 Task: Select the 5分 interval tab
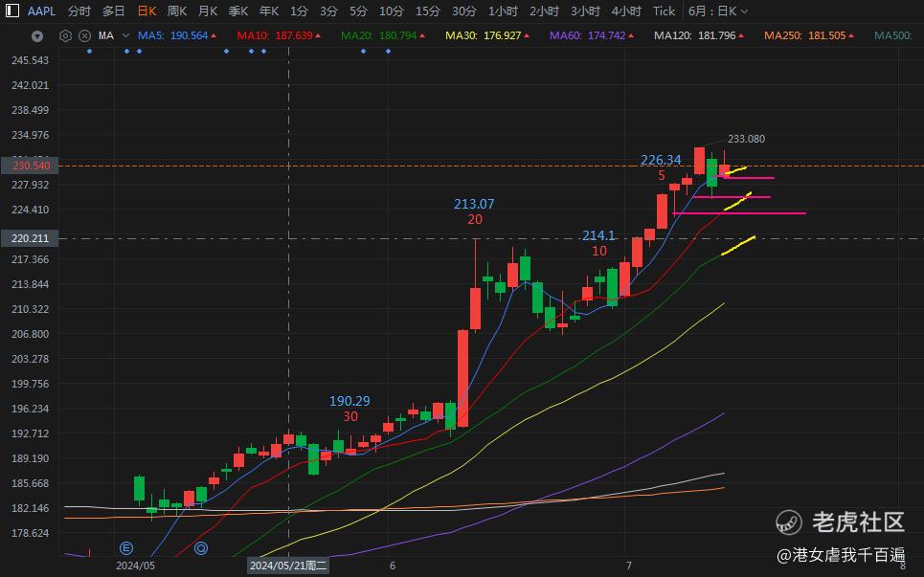point(358,11)
